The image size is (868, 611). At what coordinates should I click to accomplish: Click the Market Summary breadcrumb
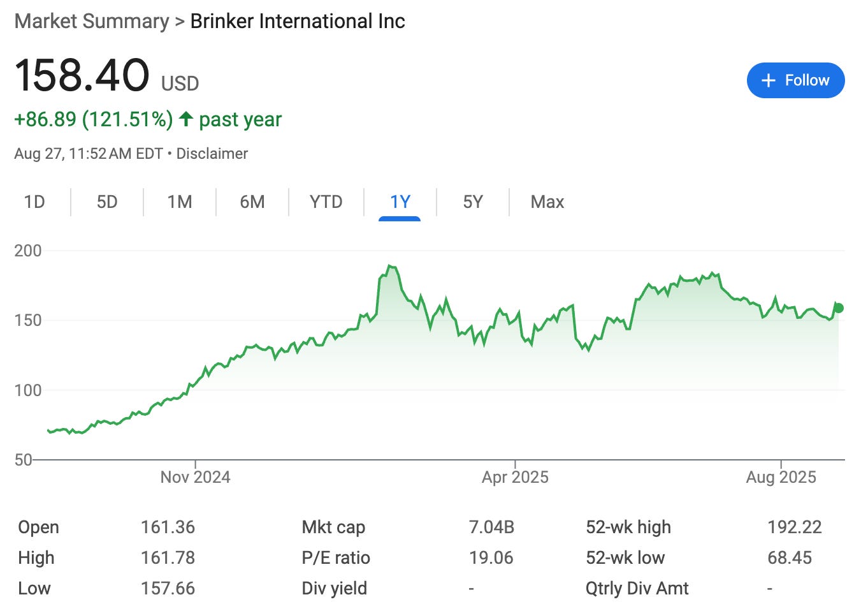92,21
